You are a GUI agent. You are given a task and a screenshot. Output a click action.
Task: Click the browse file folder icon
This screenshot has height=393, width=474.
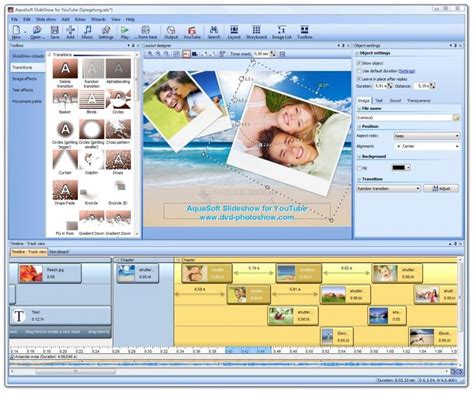pos(456,117)
